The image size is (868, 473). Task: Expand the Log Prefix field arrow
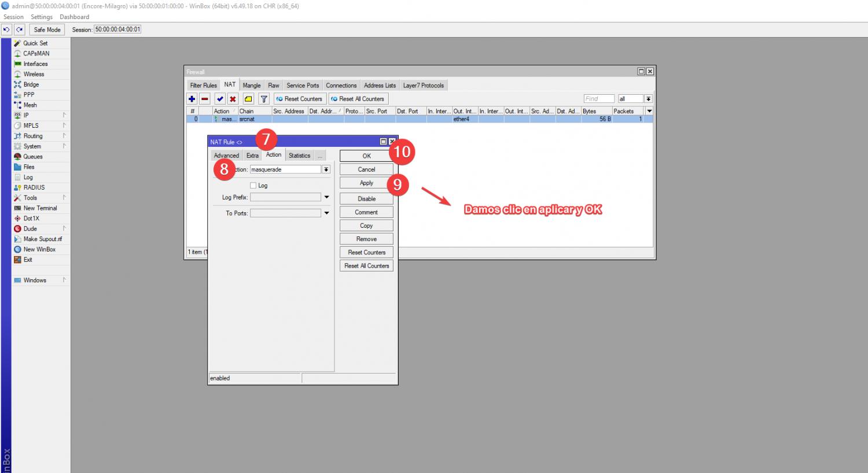tap(326, 197)
